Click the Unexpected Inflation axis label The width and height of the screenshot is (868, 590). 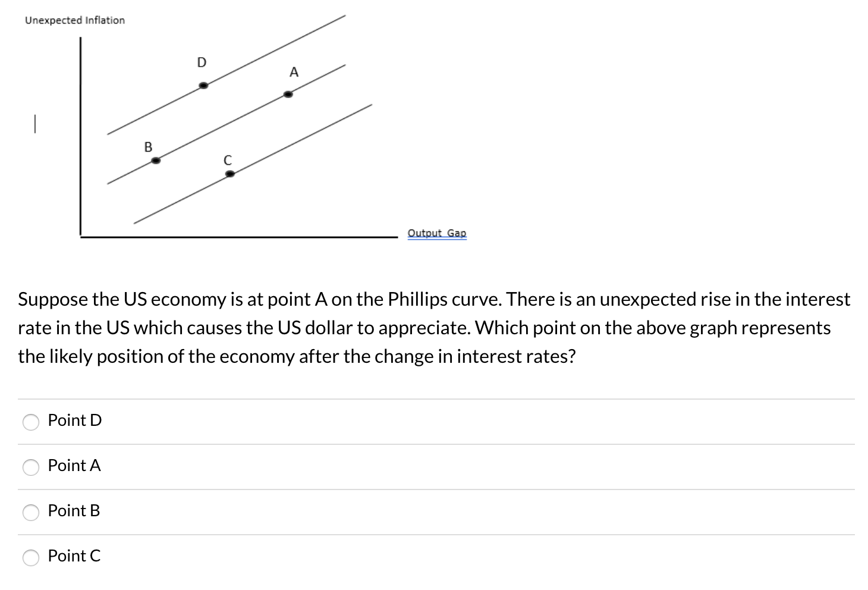pyautogui.click(x=74, y=20)
